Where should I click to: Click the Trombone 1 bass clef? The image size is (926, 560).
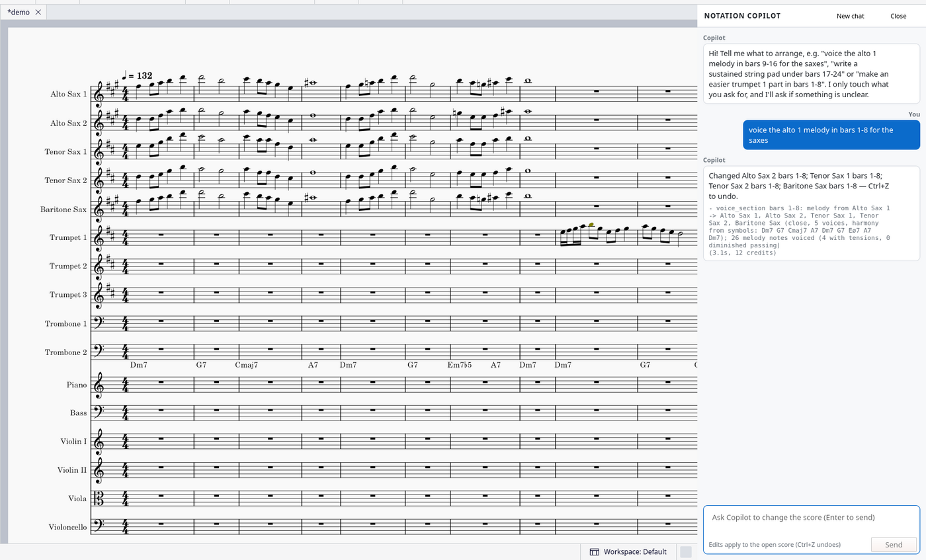100,322
